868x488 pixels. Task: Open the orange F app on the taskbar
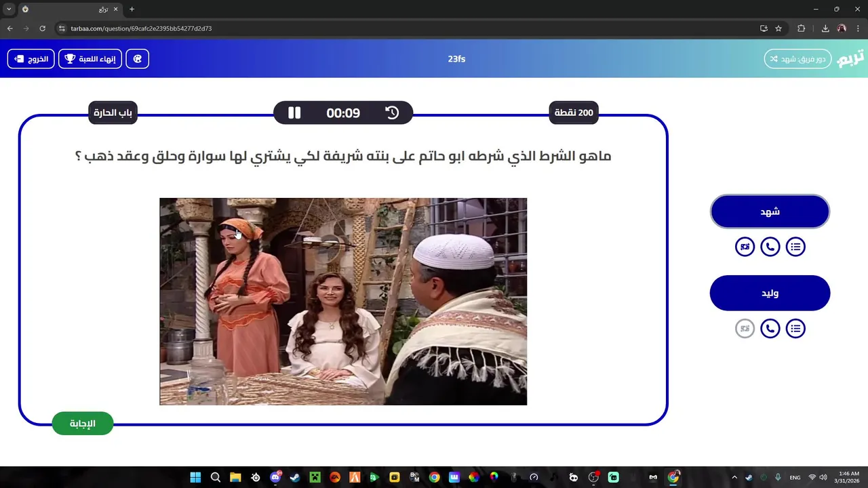pos(355,477)
